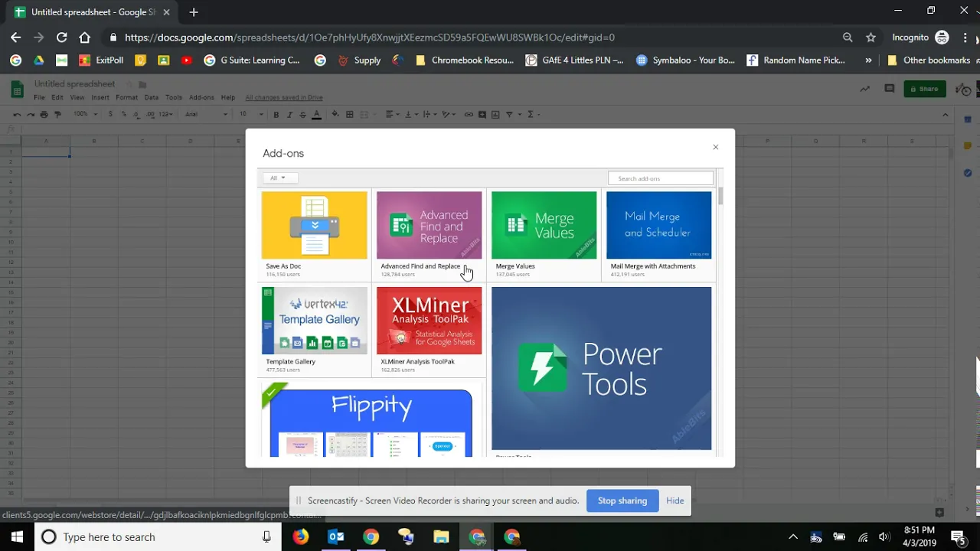Open the fill color picker
Image resolution: width=980 pixels, height=551 pixels.
tap(335, 114)
